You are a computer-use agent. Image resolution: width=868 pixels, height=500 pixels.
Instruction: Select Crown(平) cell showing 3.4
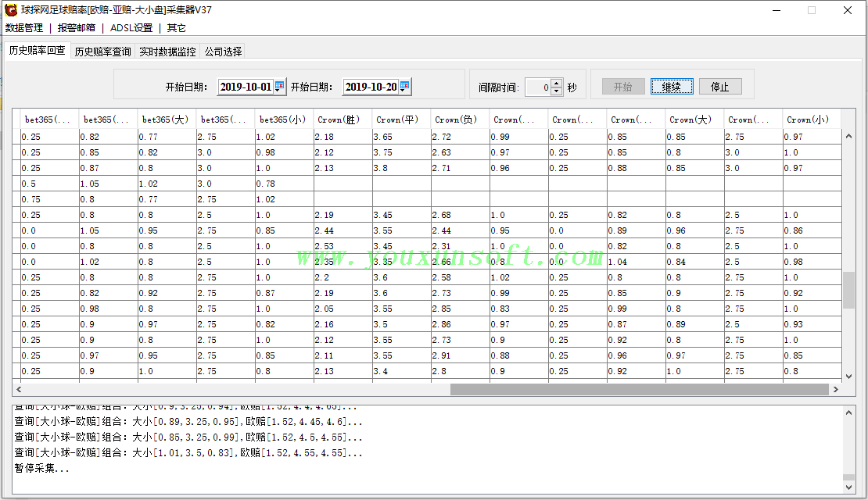click(x=402, y=371)
